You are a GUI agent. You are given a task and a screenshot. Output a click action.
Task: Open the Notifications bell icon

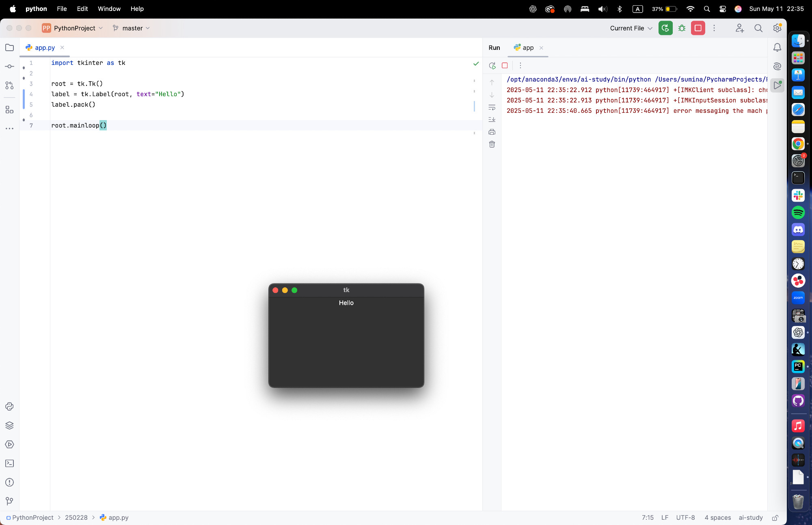[x=777, y=47]
